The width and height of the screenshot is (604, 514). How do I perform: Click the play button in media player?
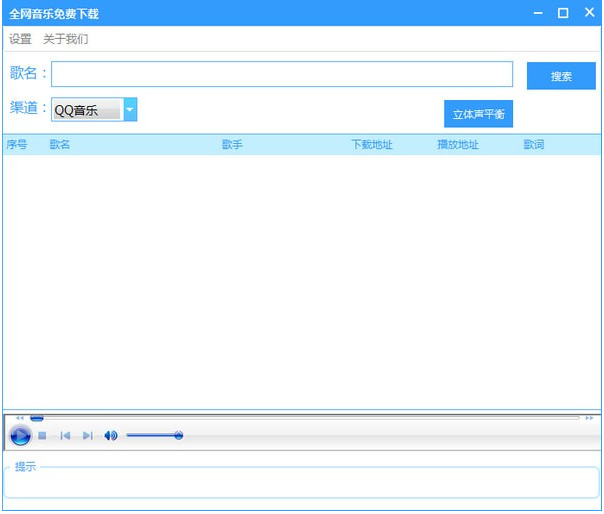(20, 436)
